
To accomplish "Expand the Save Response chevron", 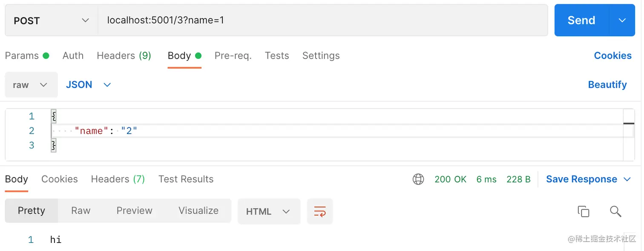I will pyautogui.click(x=627, y=179).
